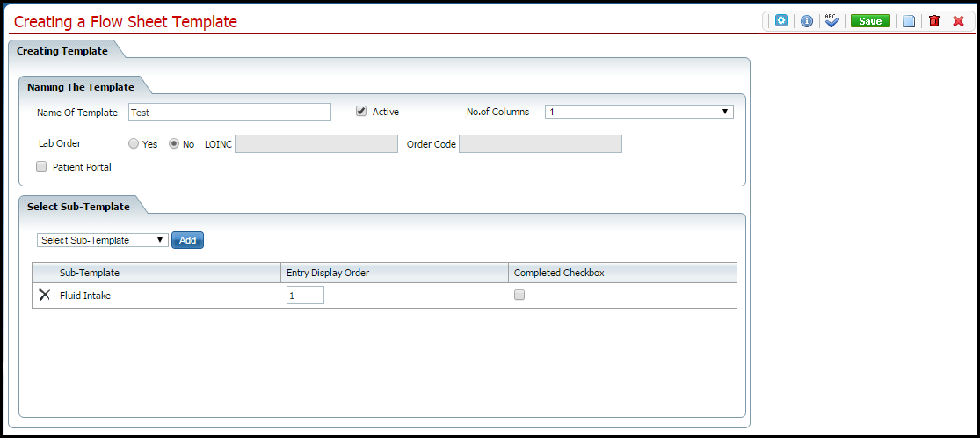Click the new blank page icon
The image size is (980, 438).
coord(909,21)
